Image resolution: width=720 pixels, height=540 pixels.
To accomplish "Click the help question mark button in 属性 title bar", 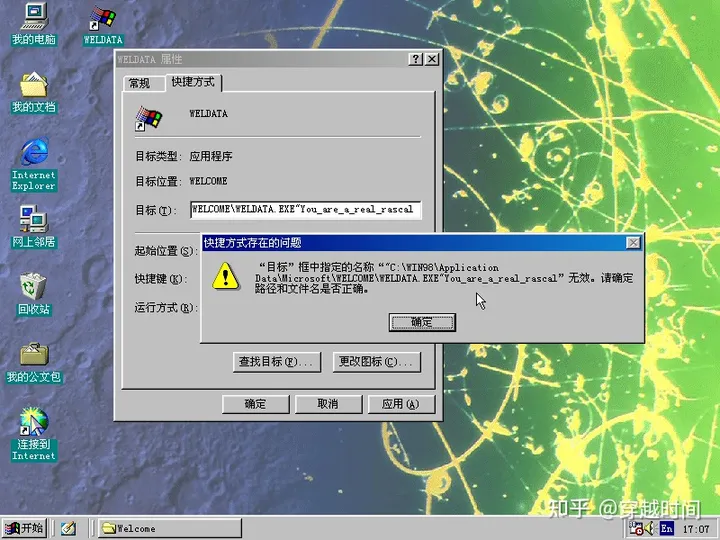I will pos(416,59).
